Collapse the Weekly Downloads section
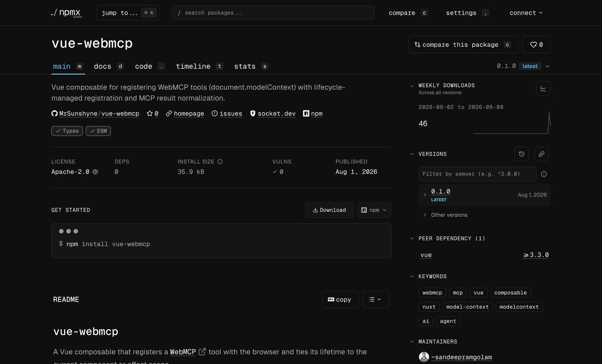This screenshot has width=602, height=364. click(412, 86)
